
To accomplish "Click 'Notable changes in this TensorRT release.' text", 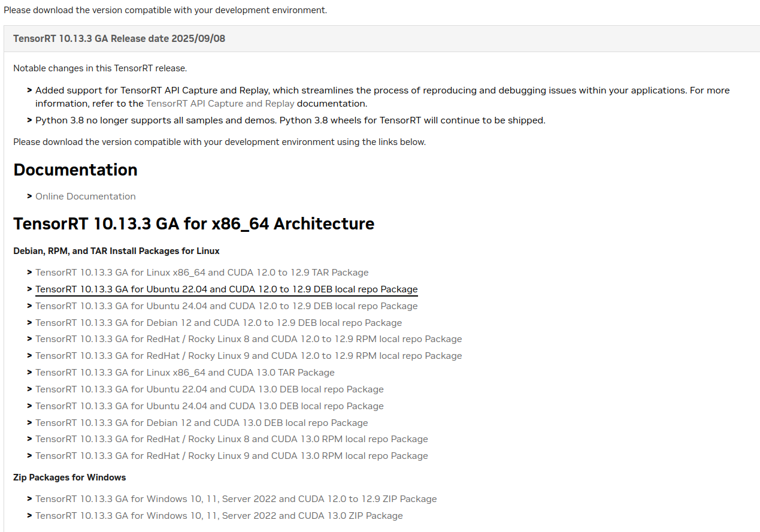I will pyautogui.click(x=100, y=68).
